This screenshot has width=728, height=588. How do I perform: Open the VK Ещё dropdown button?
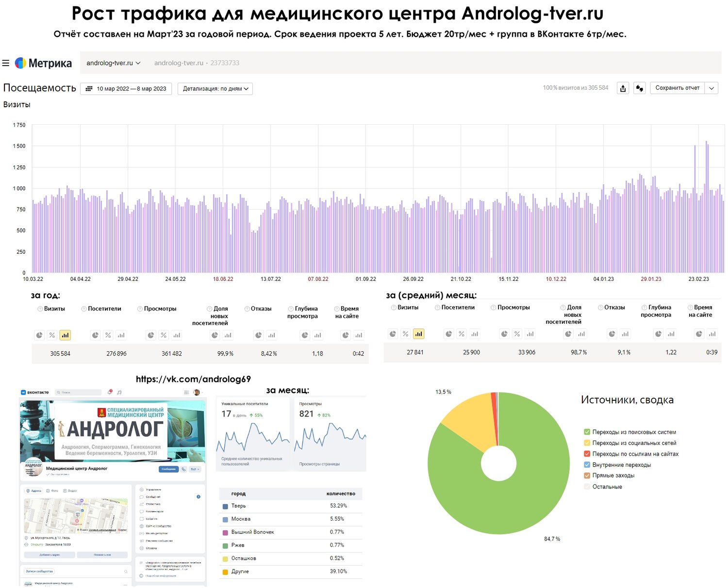(x=195, y=469)
